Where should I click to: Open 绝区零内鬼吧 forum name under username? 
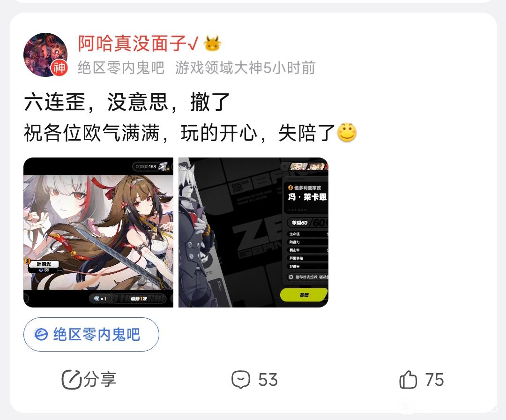pos(121,68)
